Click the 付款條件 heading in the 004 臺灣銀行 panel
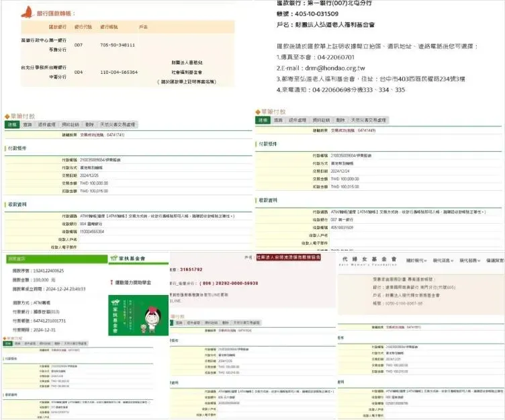Image resolution: width=505 pixels, height=420 pixels. (x=17, y=149)
